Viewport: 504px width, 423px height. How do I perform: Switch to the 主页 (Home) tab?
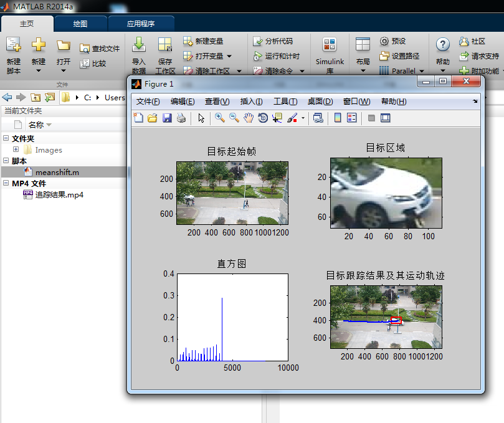pos(27,24)
